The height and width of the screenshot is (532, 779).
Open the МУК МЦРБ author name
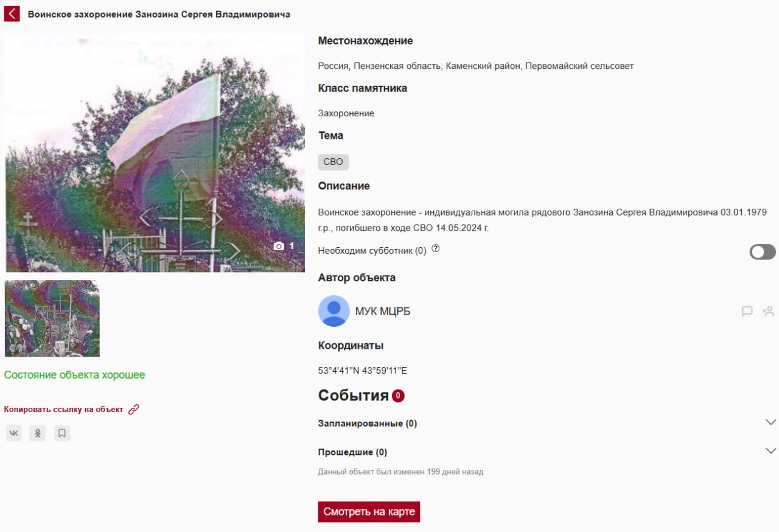coord(383,312)
